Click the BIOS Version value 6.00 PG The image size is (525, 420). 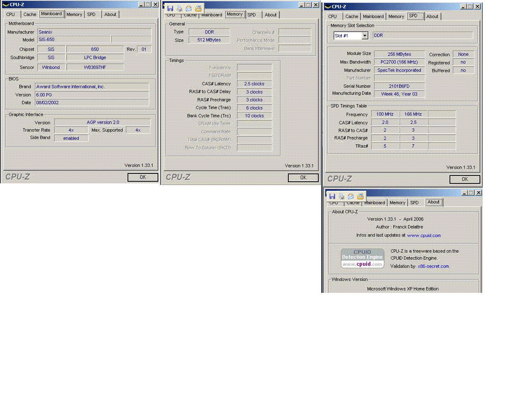click(x=92, y=95)
